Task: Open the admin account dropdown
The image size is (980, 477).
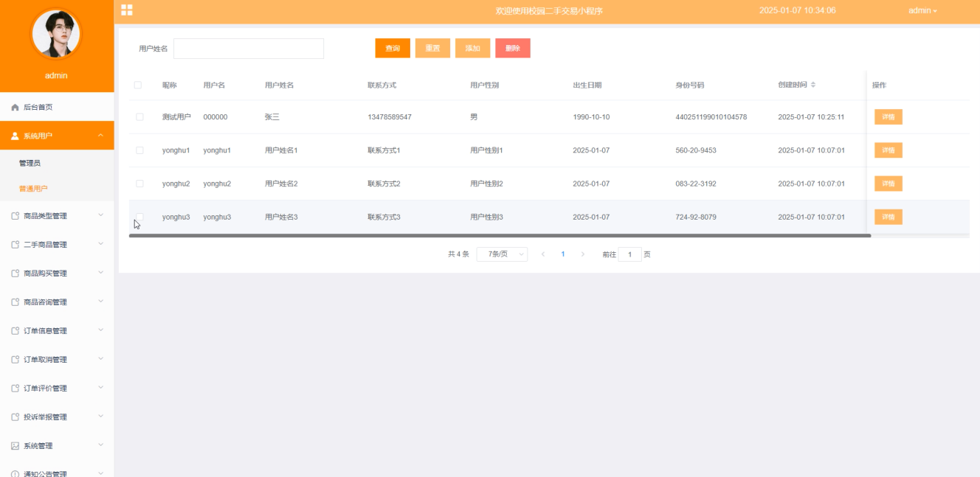Action: pyautogui.click(x=922, y=10)
